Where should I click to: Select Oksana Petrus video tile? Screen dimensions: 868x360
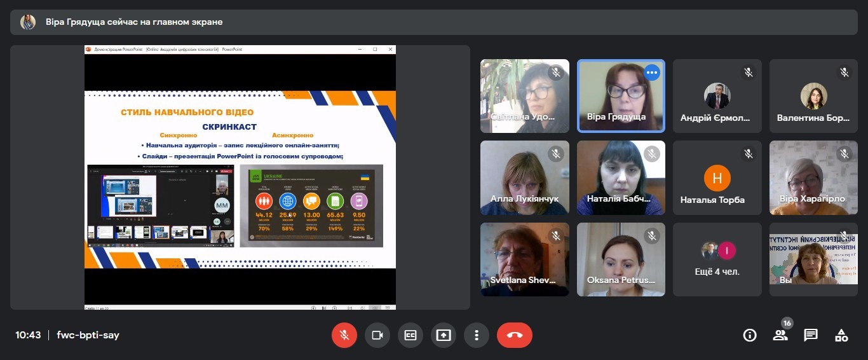[x=621, y=260]
